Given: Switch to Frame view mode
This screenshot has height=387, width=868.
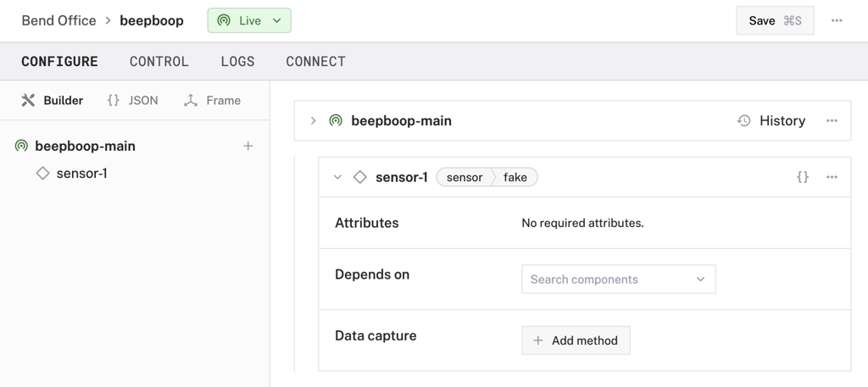Looking at the screenshot, I should tap(212, 100).
